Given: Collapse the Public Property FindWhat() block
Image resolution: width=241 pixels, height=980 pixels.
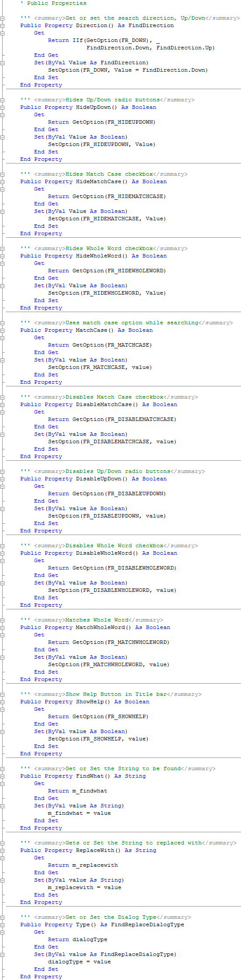Looking at the screenshot, I should tap(3, 776).
